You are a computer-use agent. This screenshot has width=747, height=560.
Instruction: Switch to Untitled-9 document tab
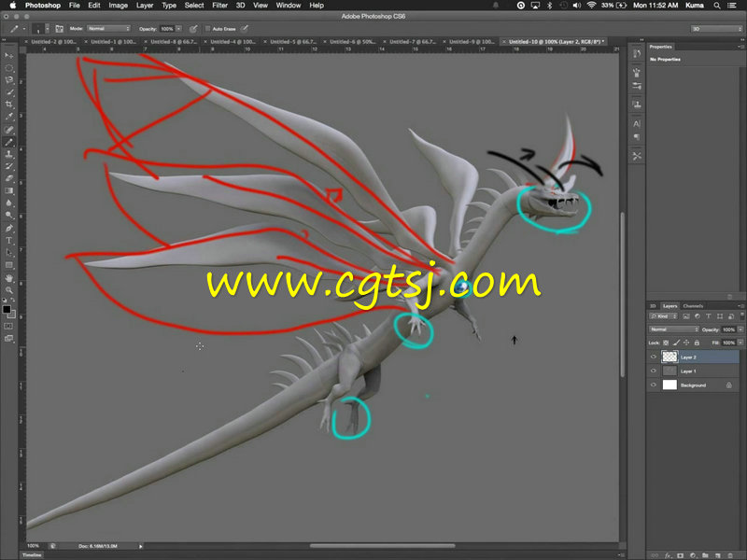click(x=472, y=42)
